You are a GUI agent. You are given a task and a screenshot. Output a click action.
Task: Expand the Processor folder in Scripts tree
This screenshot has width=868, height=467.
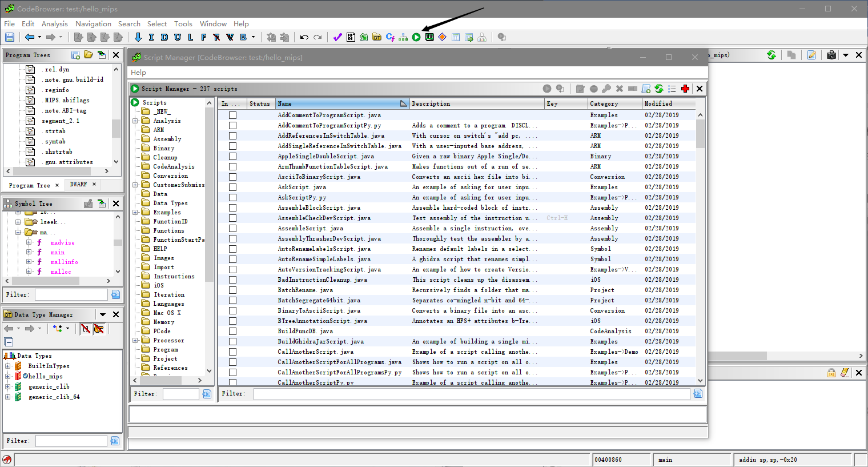(x=135, y=340)
